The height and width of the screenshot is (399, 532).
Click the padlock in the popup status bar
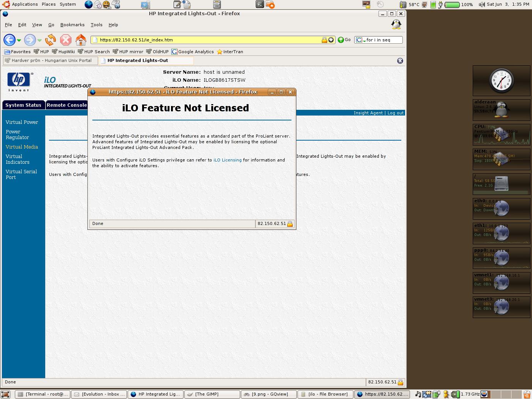[290, 224]
